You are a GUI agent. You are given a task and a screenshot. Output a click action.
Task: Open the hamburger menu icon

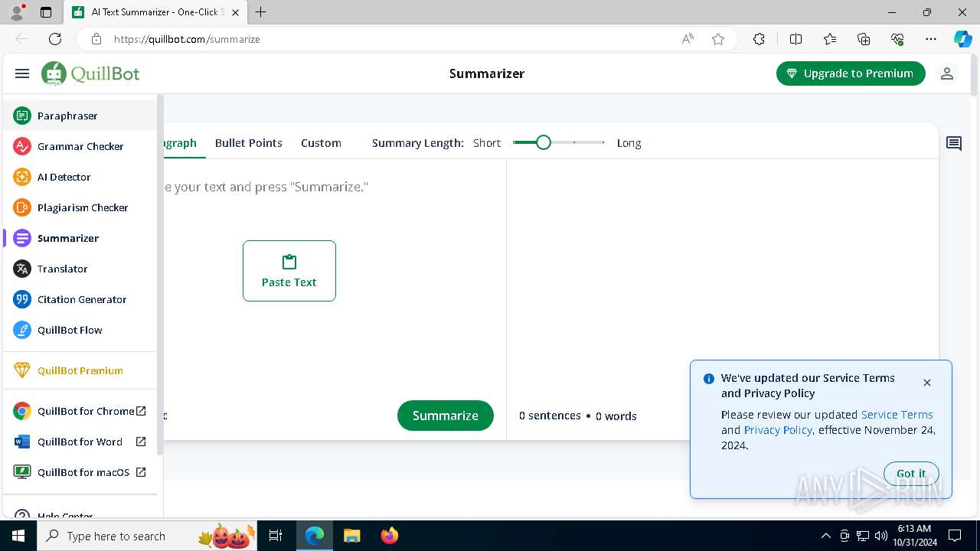click(x=22, y=73)
